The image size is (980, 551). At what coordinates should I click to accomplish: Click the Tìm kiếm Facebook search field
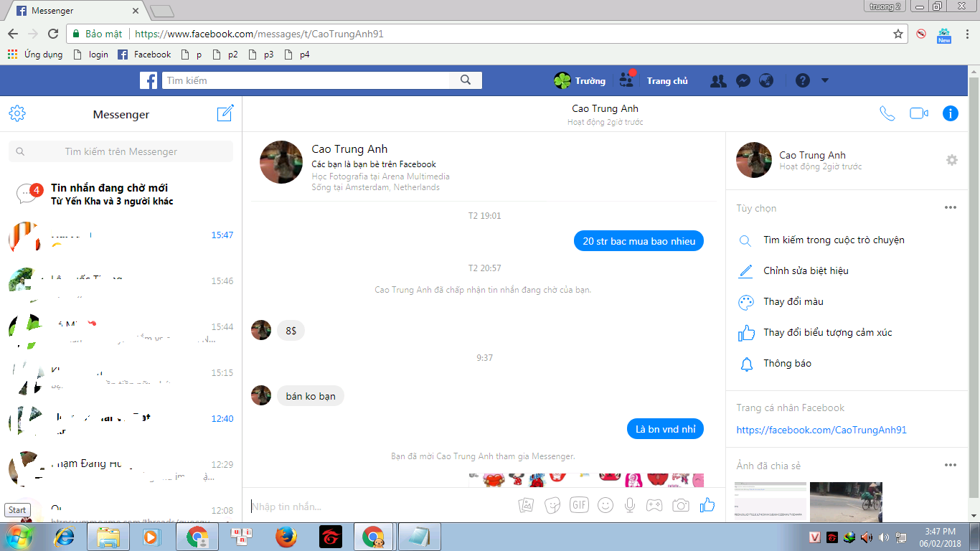point(306,80)
